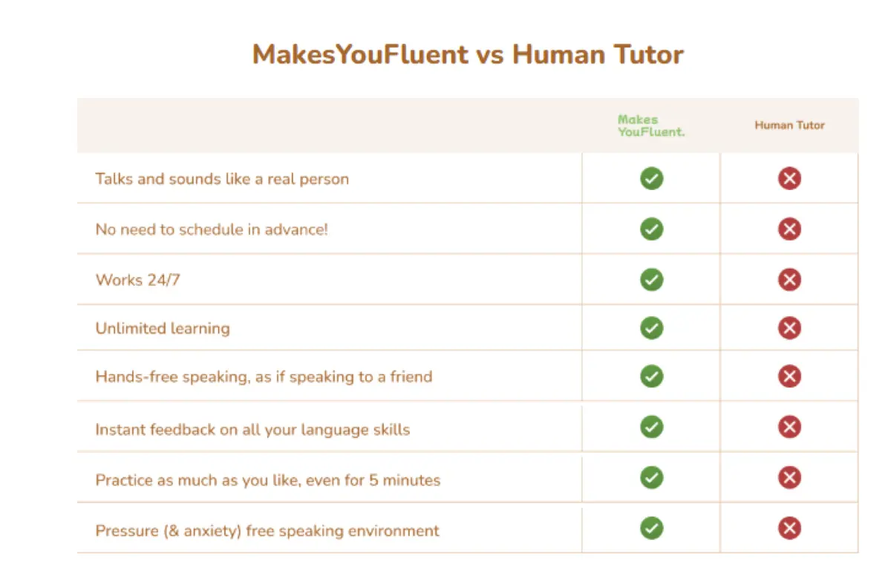
Task: Click green checkmark for Instant feedback row
Action: [651, 427]
